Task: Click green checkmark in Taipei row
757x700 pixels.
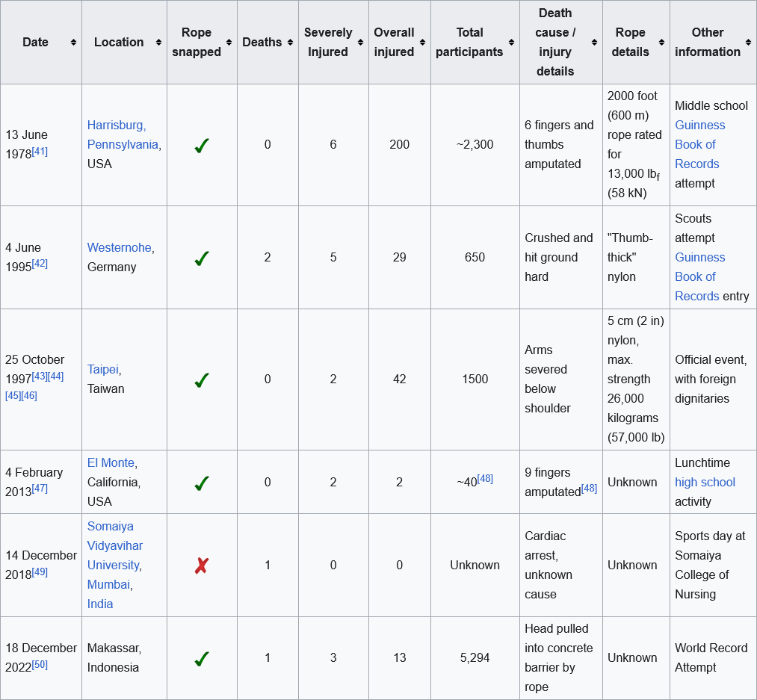Action: (x=202, y=380)
